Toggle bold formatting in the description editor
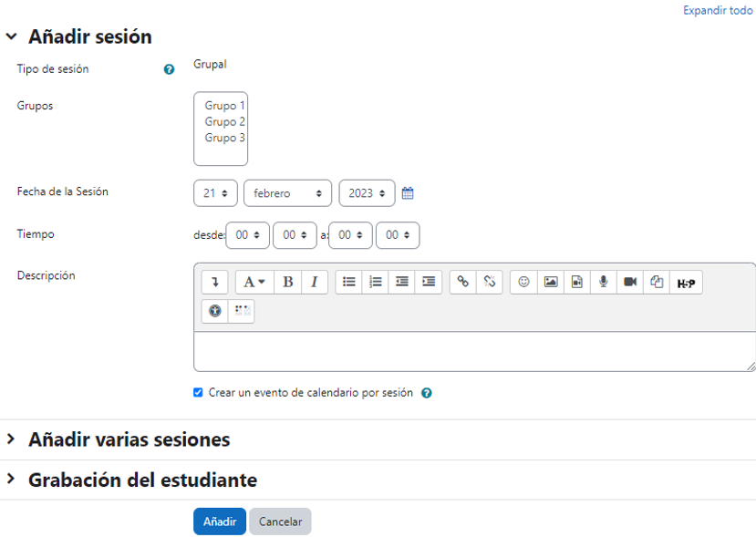The height and width of the screenshot is (537, 756). pyautogui.click(x=288, y=282)
